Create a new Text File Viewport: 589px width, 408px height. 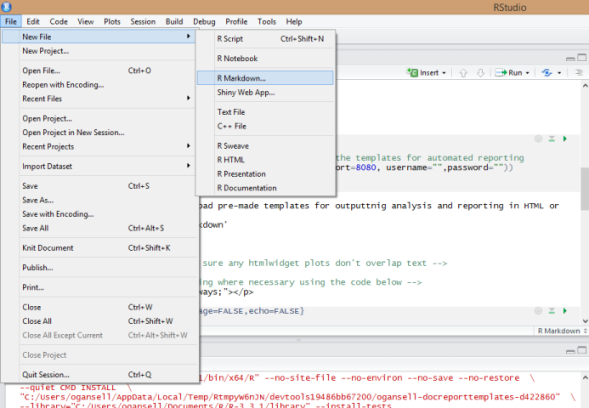point(265,112)
